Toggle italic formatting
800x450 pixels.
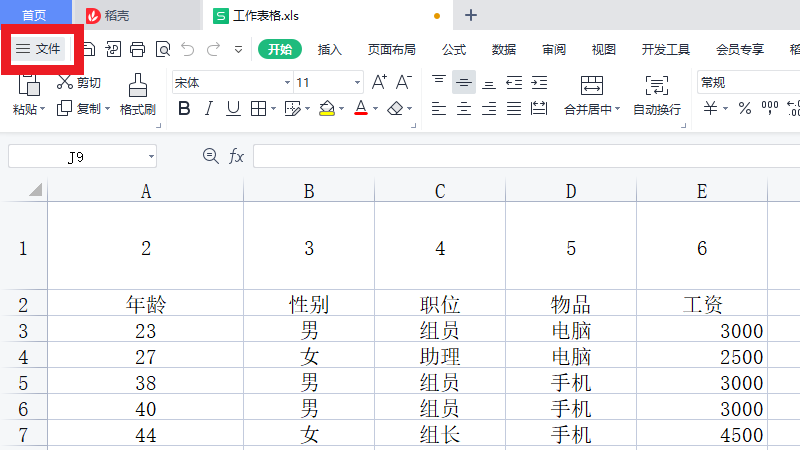pos(209,109)
